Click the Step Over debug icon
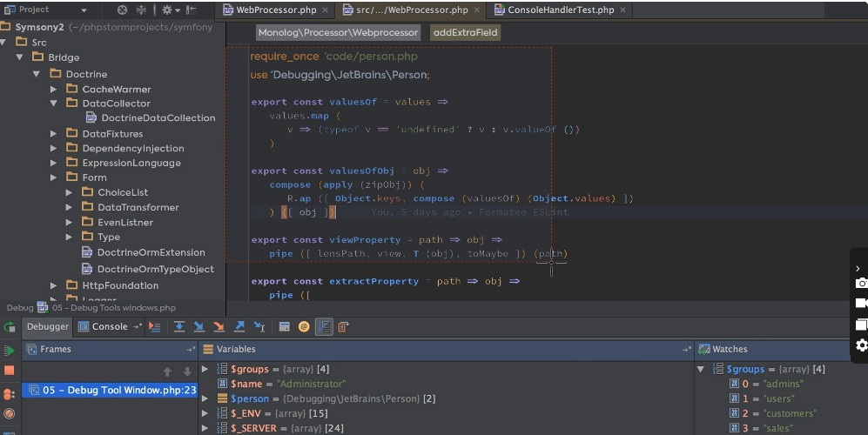The height and width of the screenshot is (435, 868). click(x=179, y=326)
